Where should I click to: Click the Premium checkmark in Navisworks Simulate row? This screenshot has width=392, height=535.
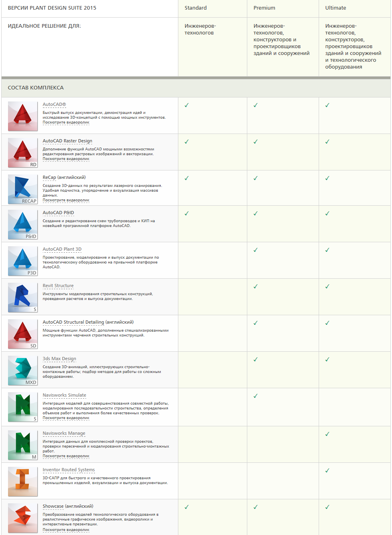256,396
